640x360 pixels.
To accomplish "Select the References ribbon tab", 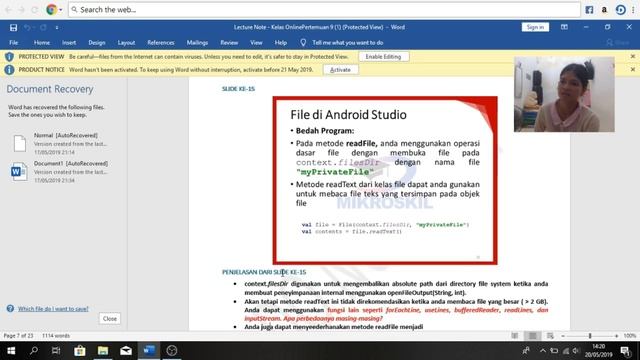I will click(x=161, y=42).
